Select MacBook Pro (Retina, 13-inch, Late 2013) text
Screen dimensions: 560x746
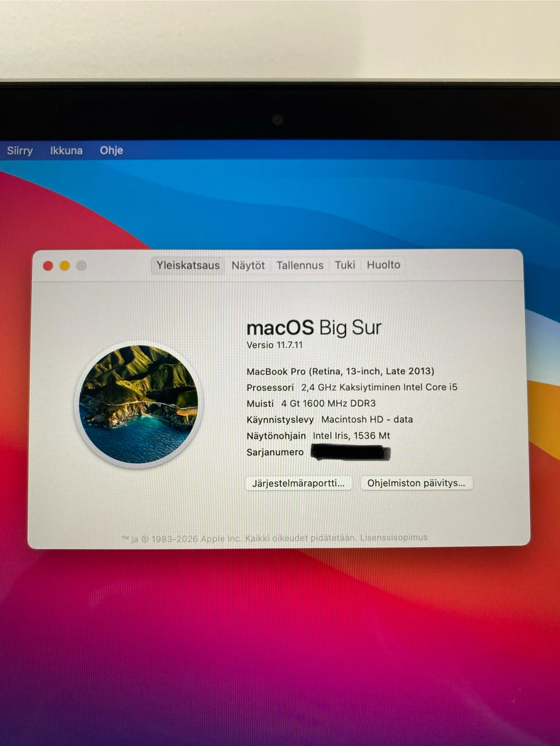coord(340,371)
